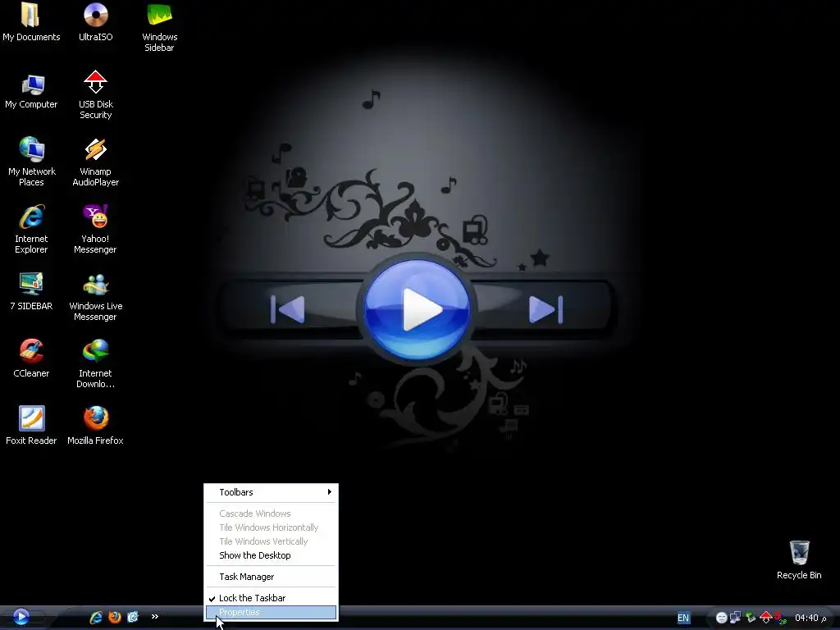Open the network connection tray icon

tap(736, 618)
